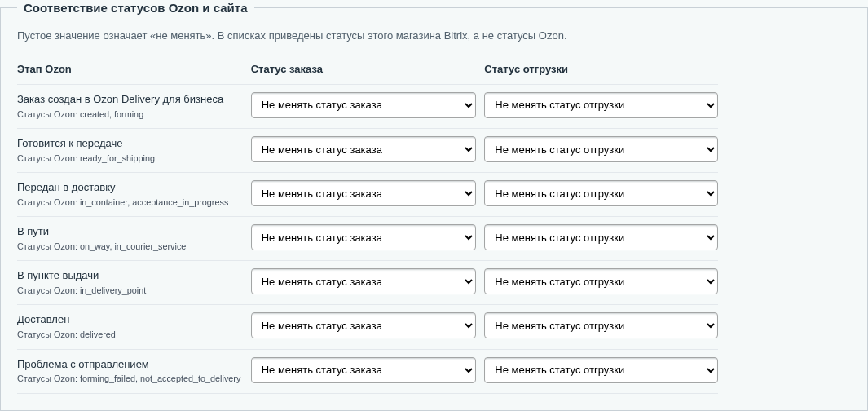868x411 pixels.
Task: Click the 'В пункте выдачи' label
Action: 58,276
